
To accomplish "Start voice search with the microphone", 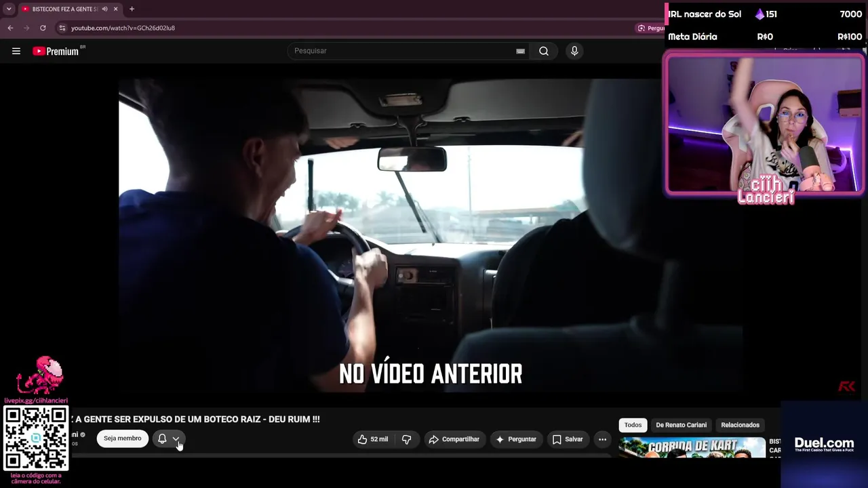I will [x=574, y=51].
